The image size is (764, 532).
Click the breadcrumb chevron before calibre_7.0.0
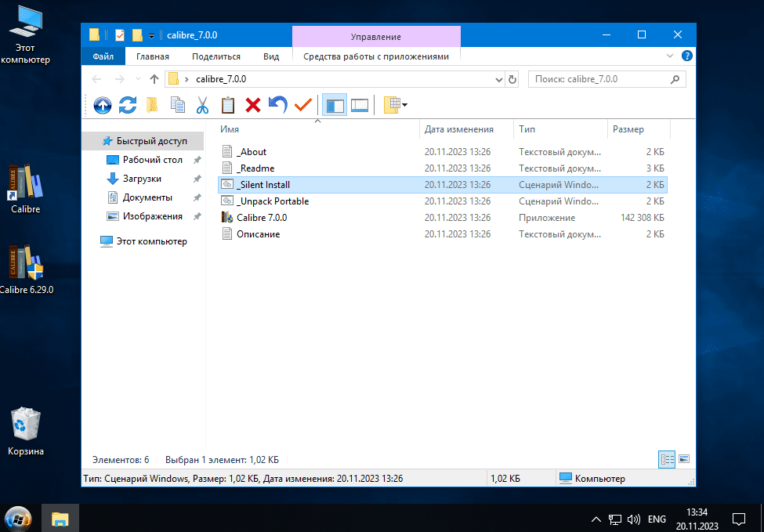(x=186, y=79)
